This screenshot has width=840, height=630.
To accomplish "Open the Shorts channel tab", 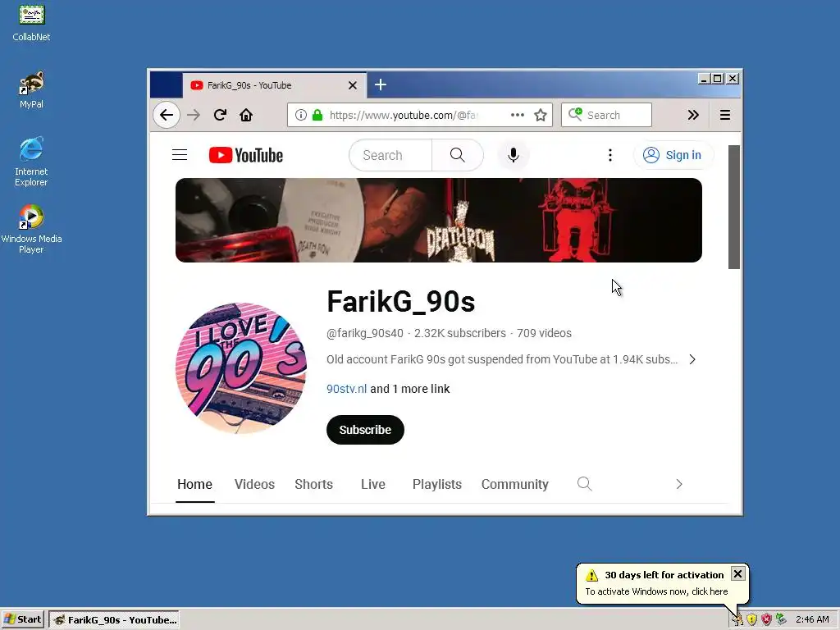I will click(x=314, y=484).
